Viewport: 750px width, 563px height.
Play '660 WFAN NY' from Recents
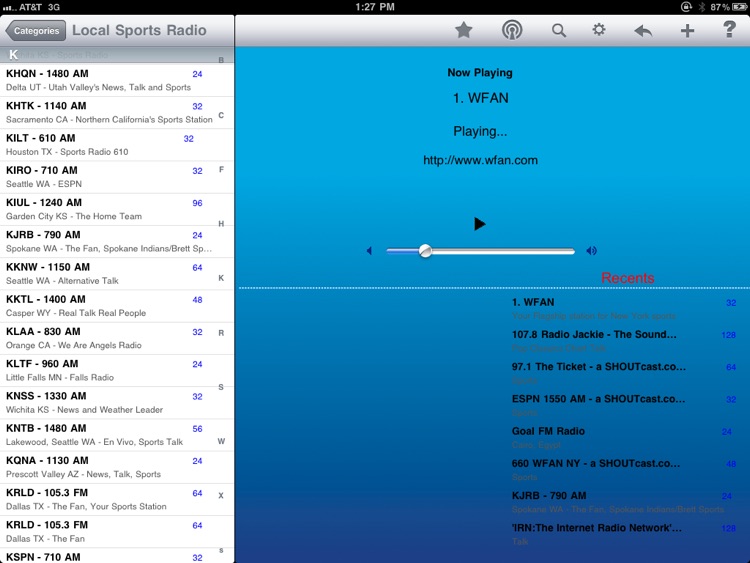coord(624,470)
